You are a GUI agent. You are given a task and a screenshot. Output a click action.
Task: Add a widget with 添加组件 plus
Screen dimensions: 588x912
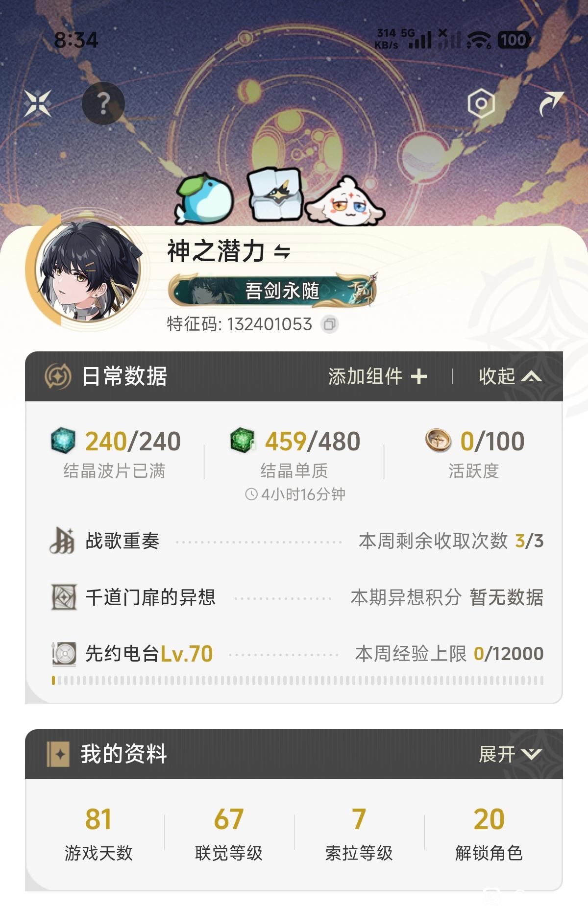[x=377, y=376]
